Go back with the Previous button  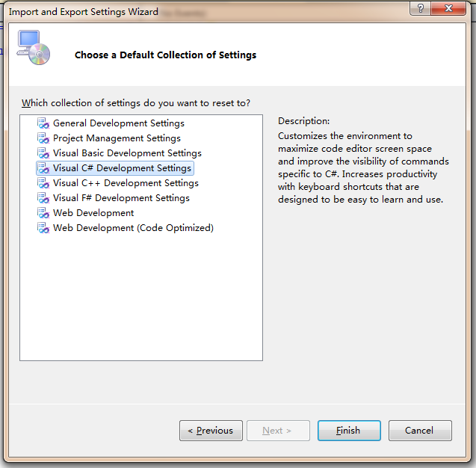tap(211, 431)
